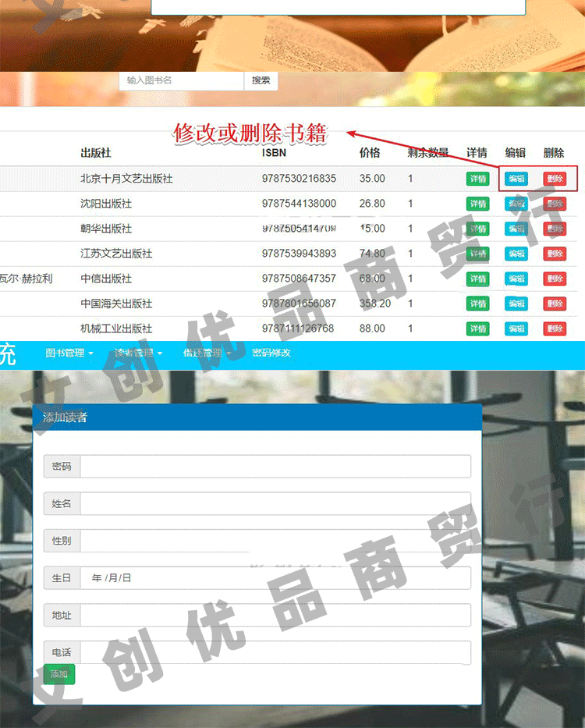Viewport: 585px width, 728px height.
Task: Select ISBN 9787508647357 cell
Action: click(x=299, y=279)
